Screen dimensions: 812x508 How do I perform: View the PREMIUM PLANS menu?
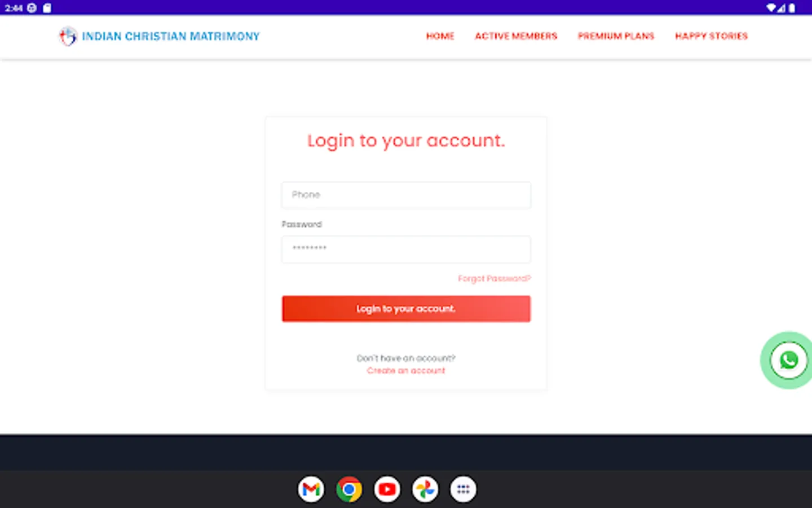click(616, 36)
